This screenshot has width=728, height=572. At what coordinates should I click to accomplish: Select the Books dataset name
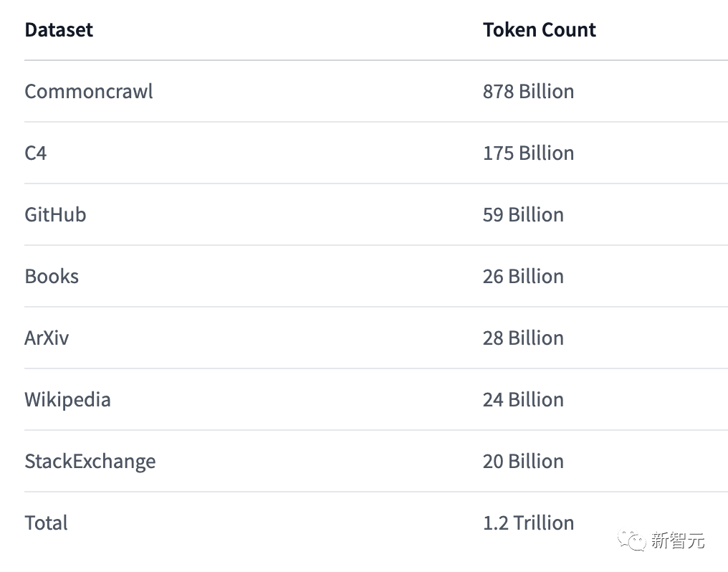(x=52, y=277)
